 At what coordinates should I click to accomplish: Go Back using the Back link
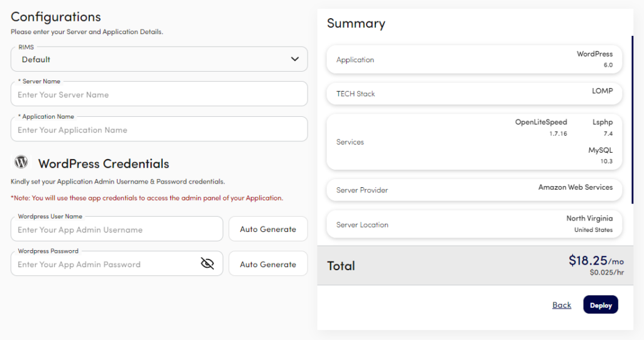tap(562, 305)
